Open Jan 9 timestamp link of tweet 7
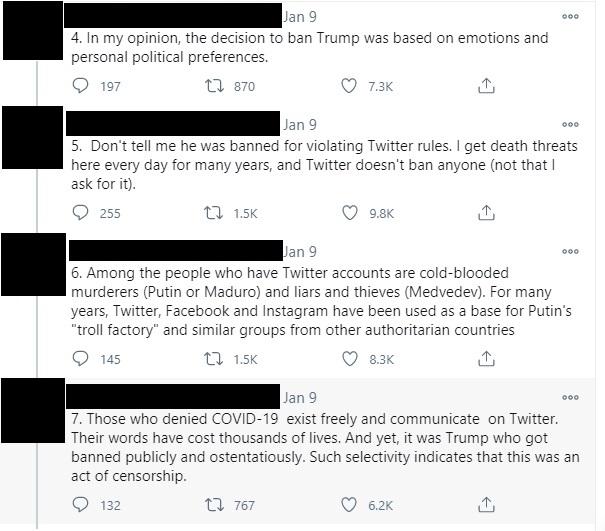The image size is (605, 531). click(300, 397)
